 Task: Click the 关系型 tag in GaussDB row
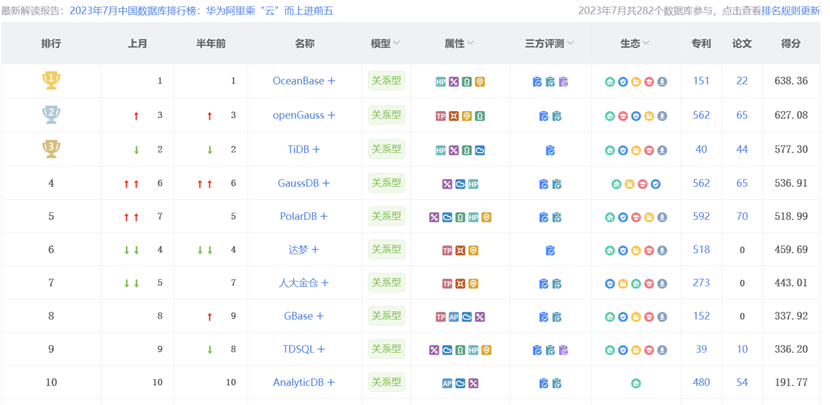pyautogui.click(x=386, y=183)
